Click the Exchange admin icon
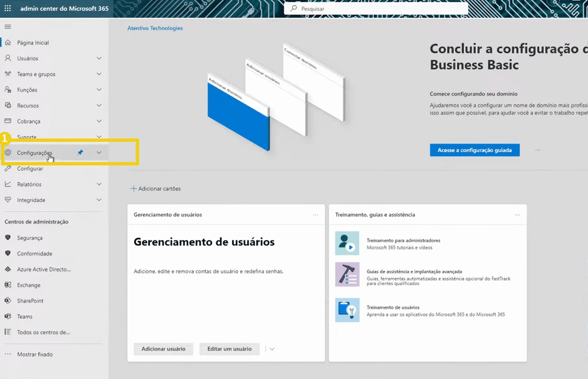This screenshot has height=379, width=588. (x=8, y=285)
